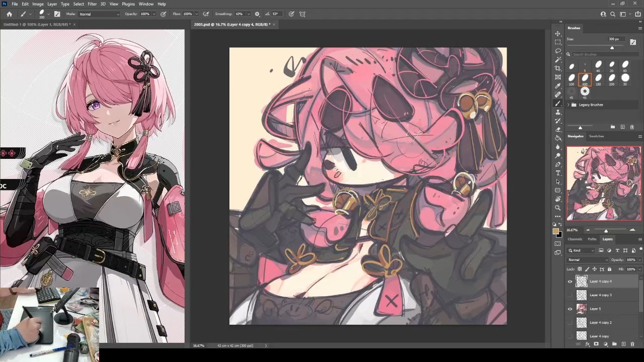
Task: Toggle symmetry painting butterfly icon
Action: [x=302, y=14]
